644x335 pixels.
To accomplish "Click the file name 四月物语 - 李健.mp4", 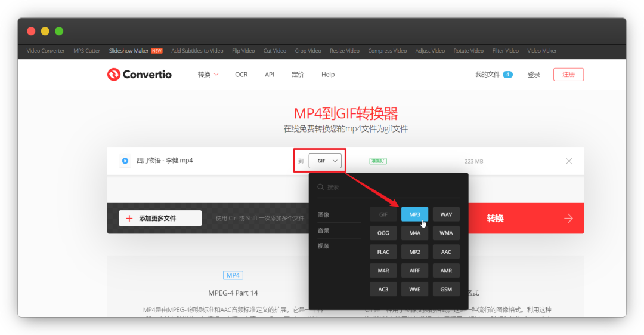I will (165, 161).
